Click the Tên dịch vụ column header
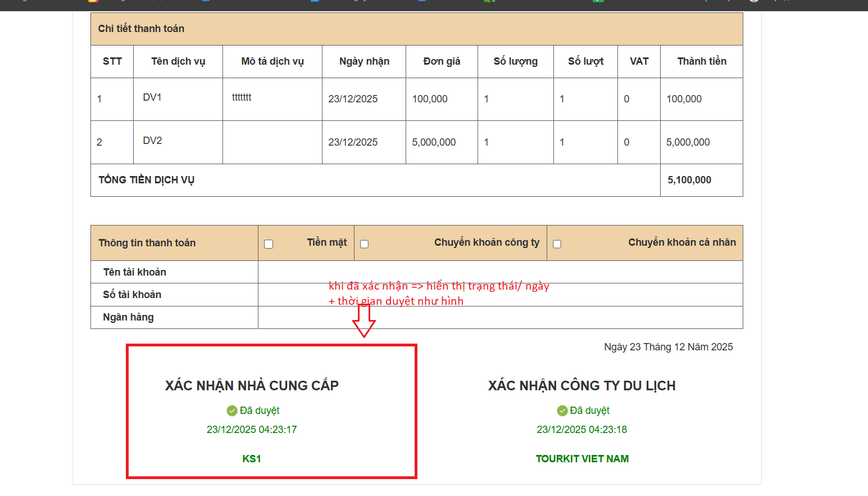868x496 pixels. [x=178, y=61]
